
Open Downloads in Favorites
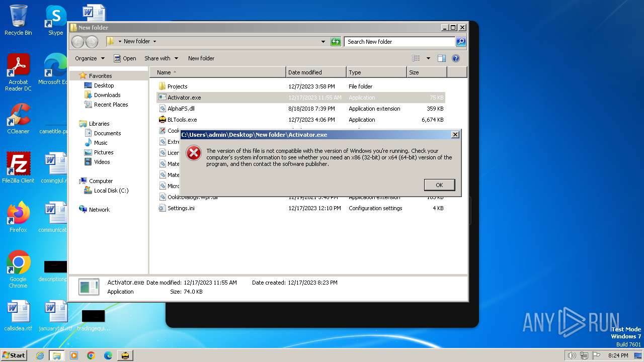(x=107, y=95)
